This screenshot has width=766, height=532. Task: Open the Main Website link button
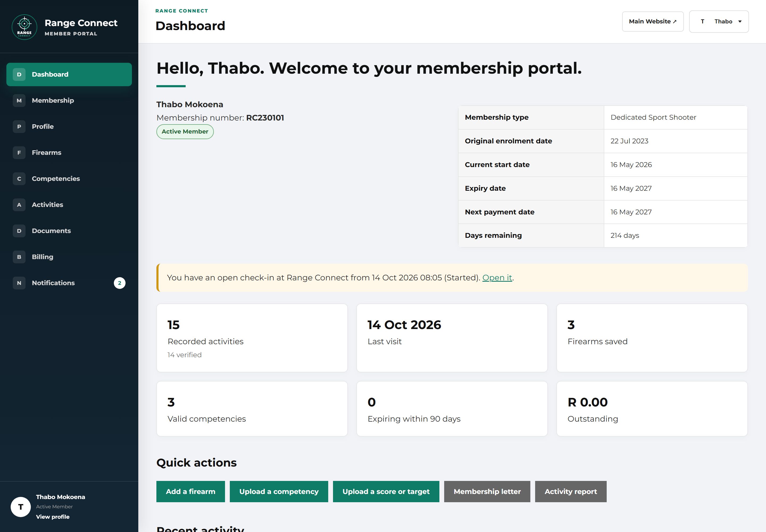(x=652, y=21)
